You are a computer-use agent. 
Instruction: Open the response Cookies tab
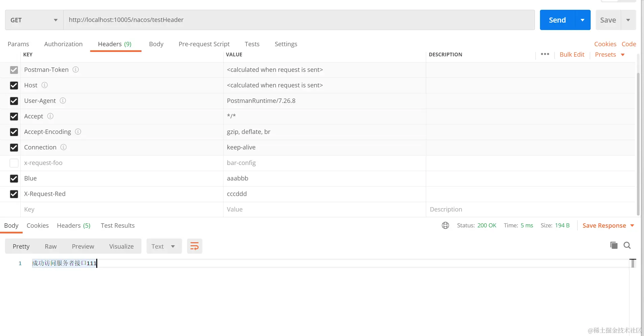(37, 225)
